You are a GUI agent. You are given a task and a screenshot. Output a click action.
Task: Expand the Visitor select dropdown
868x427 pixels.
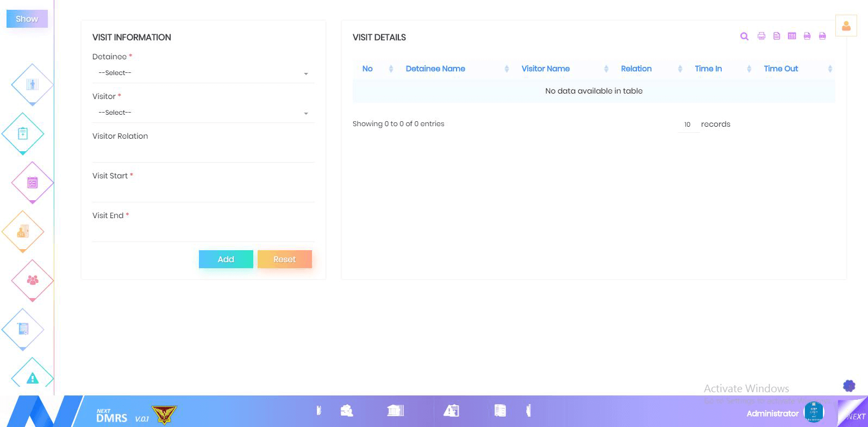[203, 113]
